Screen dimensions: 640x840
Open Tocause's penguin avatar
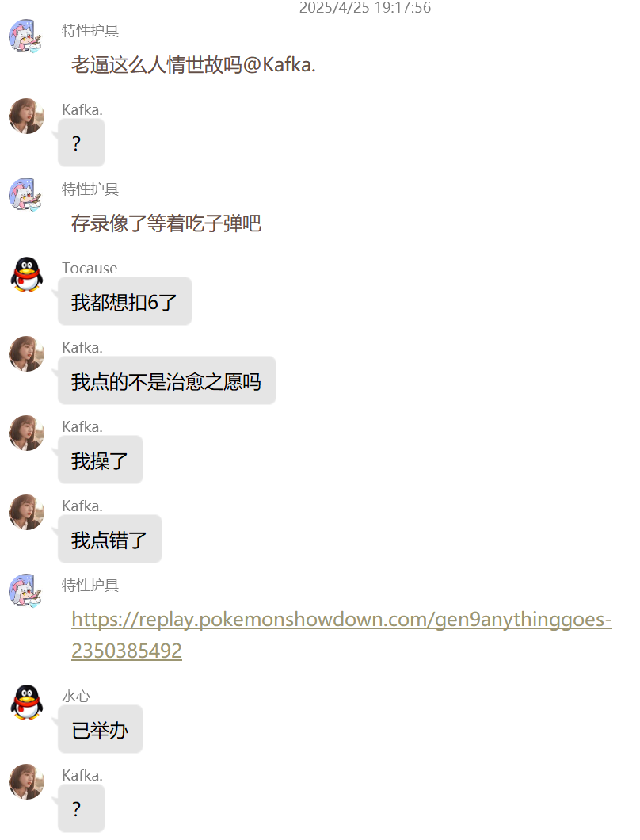[26, 273]
